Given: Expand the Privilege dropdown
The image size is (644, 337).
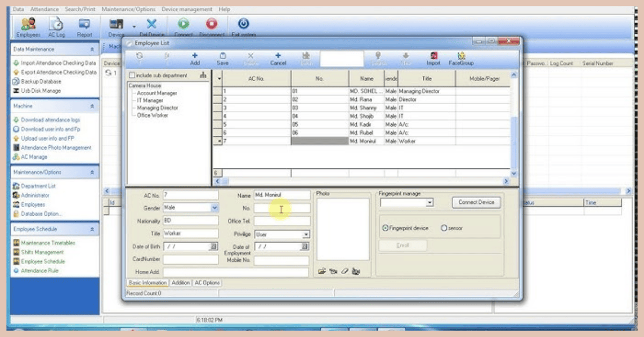Looking at the screenshot, I should coord(306,235).
